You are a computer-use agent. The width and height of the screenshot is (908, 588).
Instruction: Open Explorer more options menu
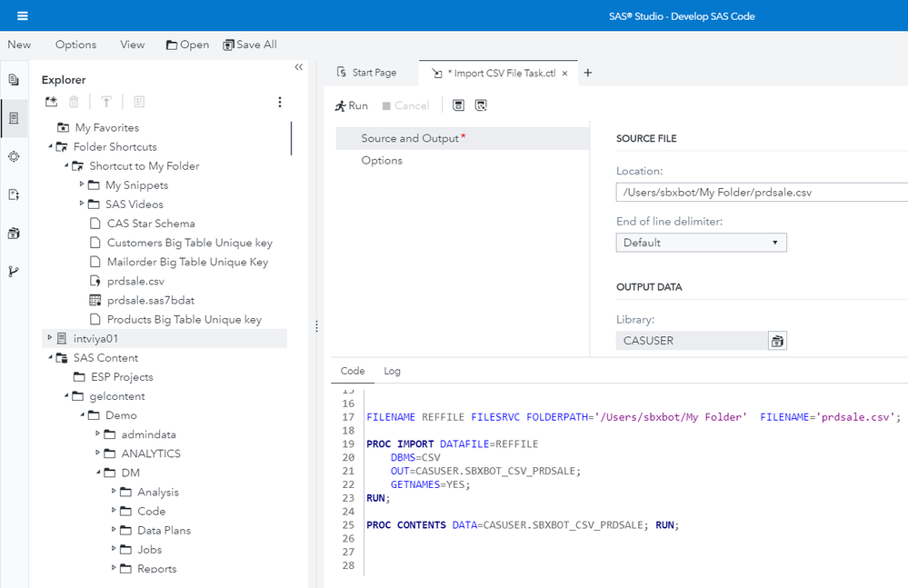[280, 102]
